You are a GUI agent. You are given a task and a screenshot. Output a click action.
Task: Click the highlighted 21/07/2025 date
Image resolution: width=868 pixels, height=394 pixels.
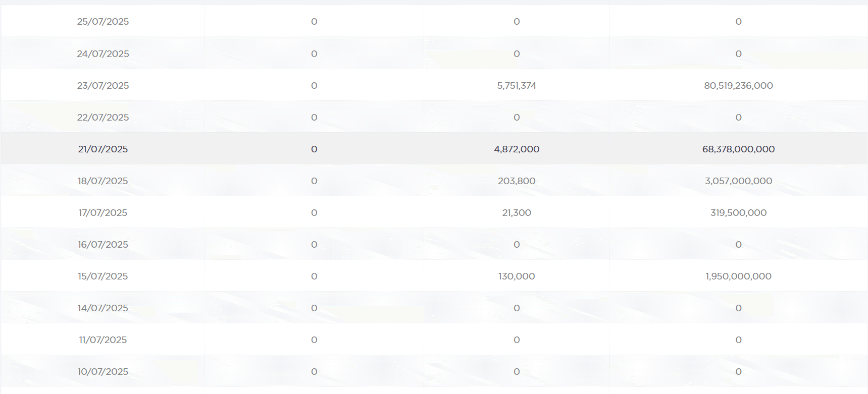pyautogui.click(x=103, y=149)
